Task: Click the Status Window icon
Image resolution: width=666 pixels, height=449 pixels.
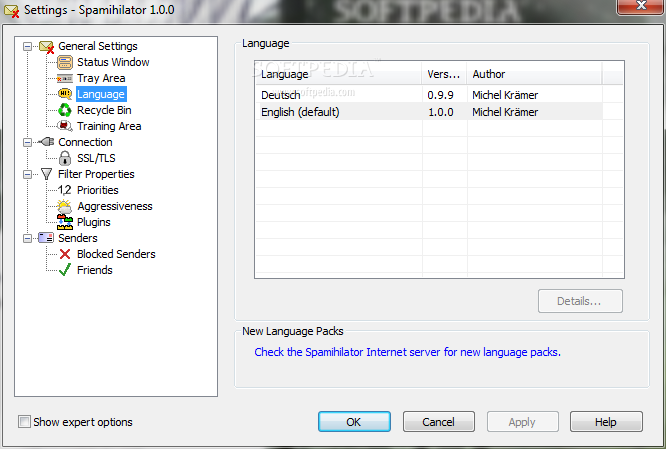Action: click(x=65, y=62)
